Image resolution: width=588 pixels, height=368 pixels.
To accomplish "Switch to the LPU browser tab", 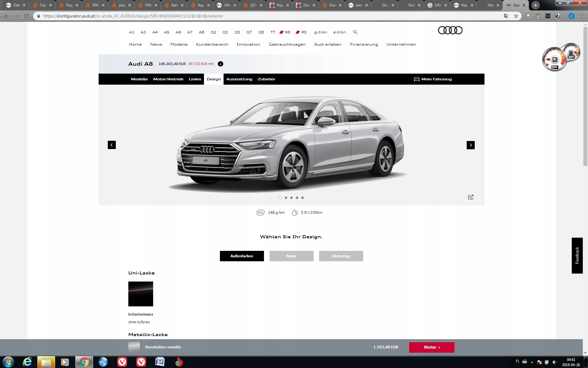I will [437, 5].
